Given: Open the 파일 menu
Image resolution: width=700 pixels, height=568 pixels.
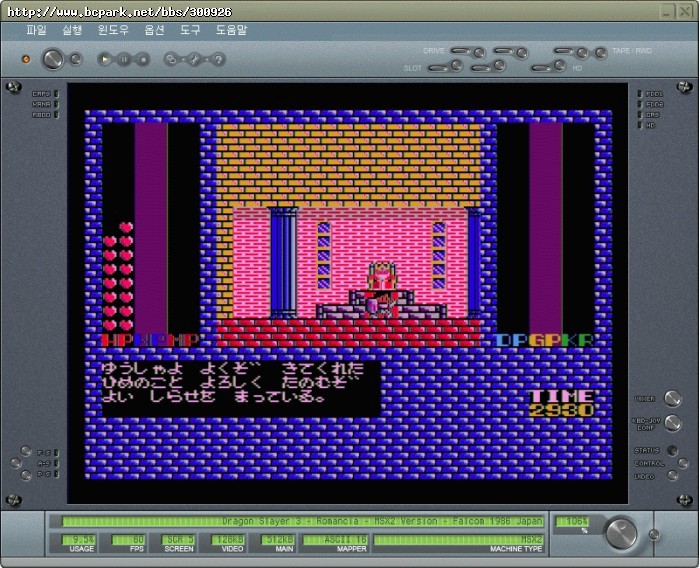Looking at the screenshot, I should tap(36, 30).
